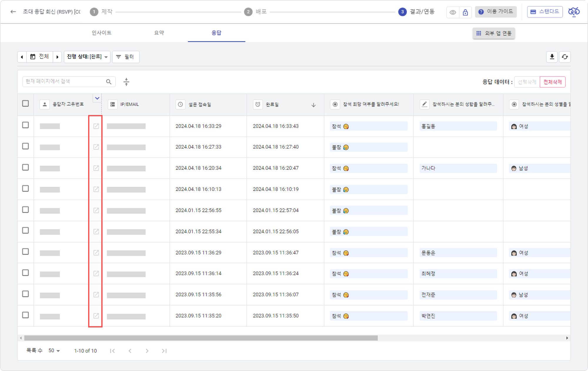588x371 pixels.
Task: Open response detail for 11:35:56 row
Action: [96, 295]
